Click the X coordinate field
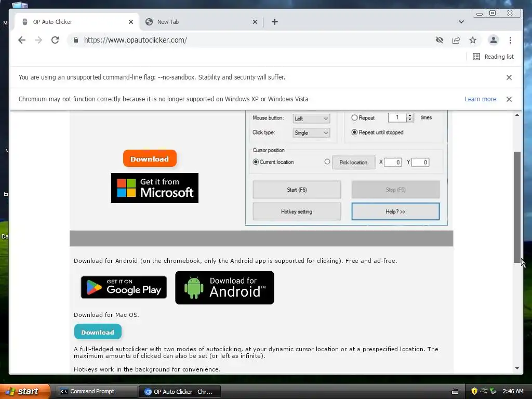The image size is (532, 399). (x=393, y=162)
